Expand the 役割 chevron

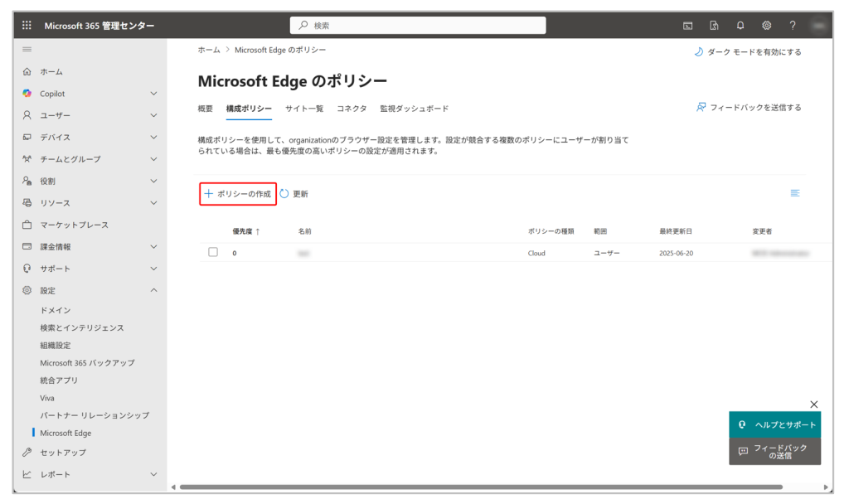[153, 181]
